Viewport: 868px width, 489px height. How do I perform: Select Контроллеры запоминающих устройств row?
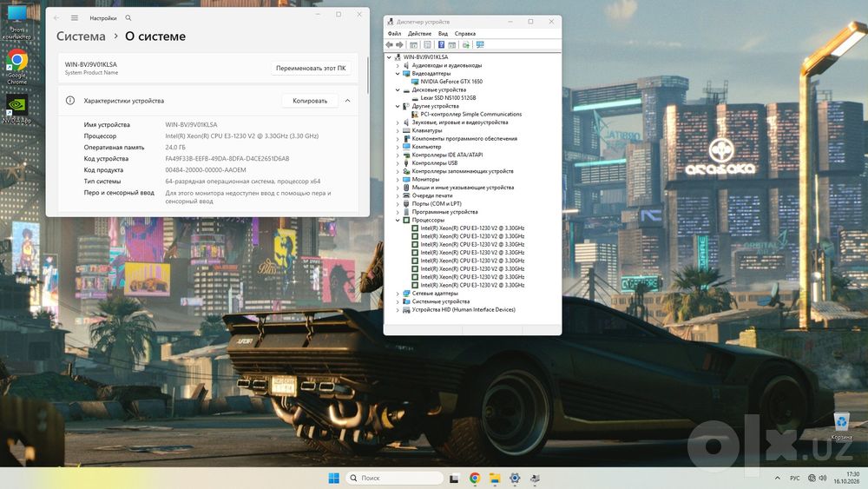[458, 171]
